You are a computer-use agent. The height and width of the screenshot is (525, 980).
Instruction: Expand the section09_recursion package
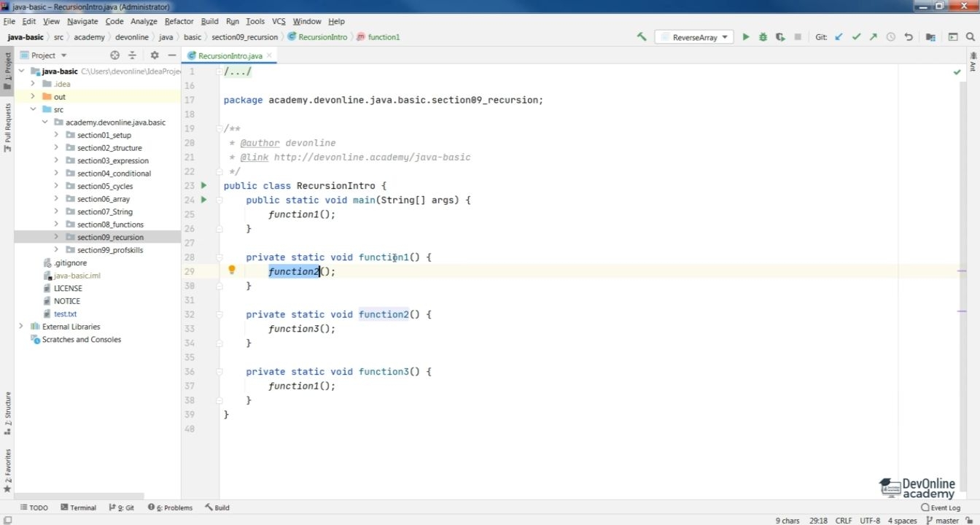pyautogui.click(x=56, y=237)
